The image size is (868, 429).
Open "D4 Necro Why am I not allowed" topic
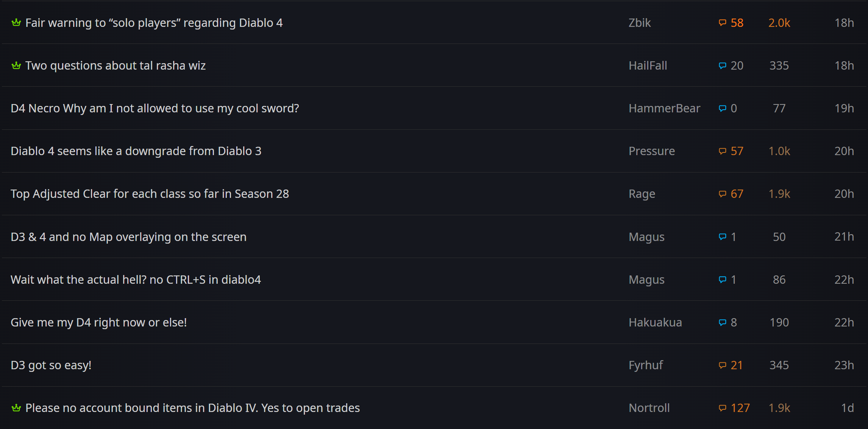pyautogui.click(x=155, y=109)
